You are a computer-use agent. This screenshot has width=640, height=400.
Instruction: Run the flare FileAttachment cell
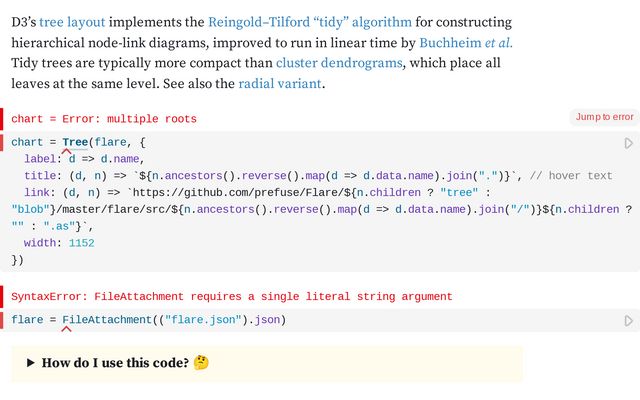628,320
